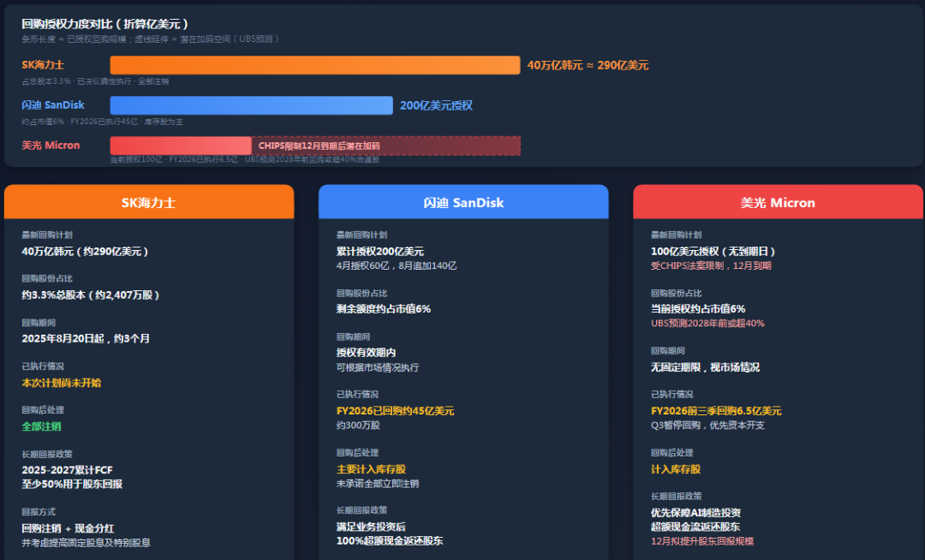Click the red '12月拟提升股东回报规模'
Image resolution: width=925 pixels, height=560 pixels.
702,540
